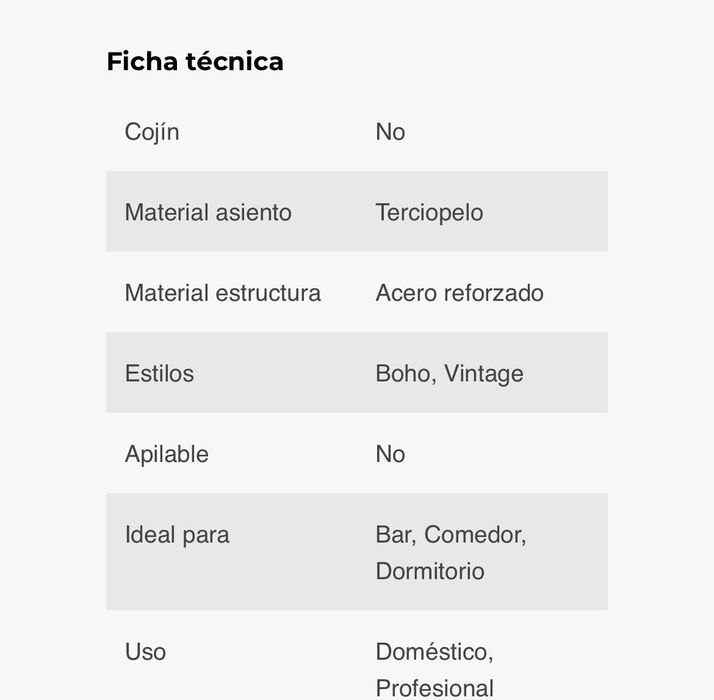Click the Bar, Comedor text

[x=450, y=534]
